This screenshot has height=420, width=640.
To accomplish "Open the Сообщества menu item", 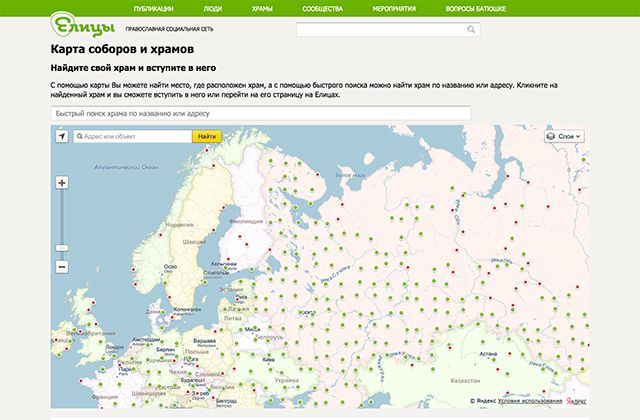I will point(323,8).
